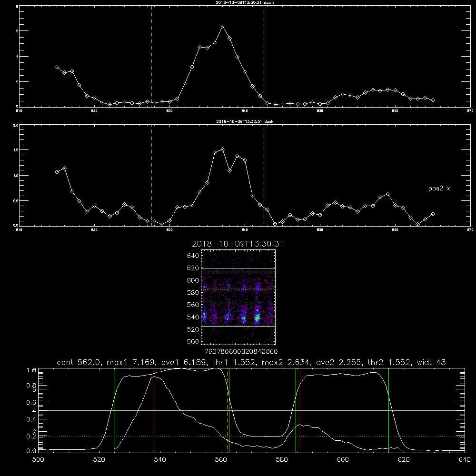Click the dawn plot title text
This screenshot has width=476, height=476.
click(x=245, y=2)
